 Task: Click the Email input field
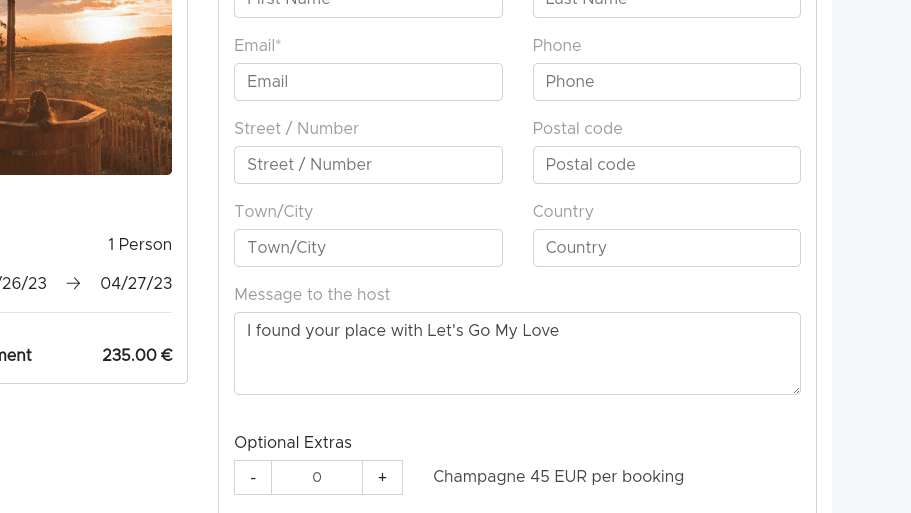(x=368, y=82)
